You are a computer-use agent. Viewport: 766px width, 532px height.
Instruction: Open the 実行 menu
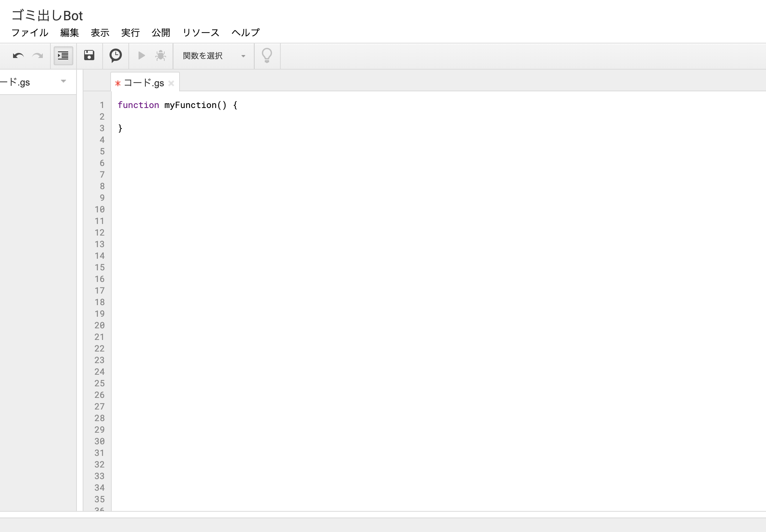coord(131,33)
